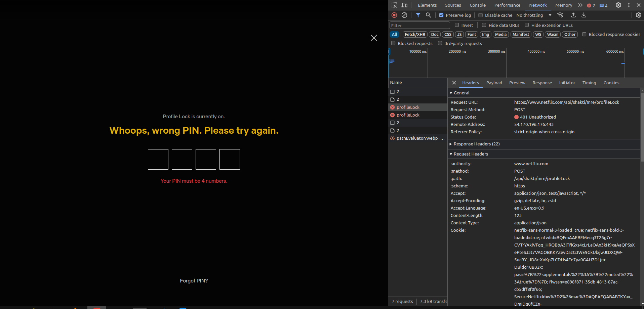Check the Invert filter option
644x309 pixels.
point(457,25)
